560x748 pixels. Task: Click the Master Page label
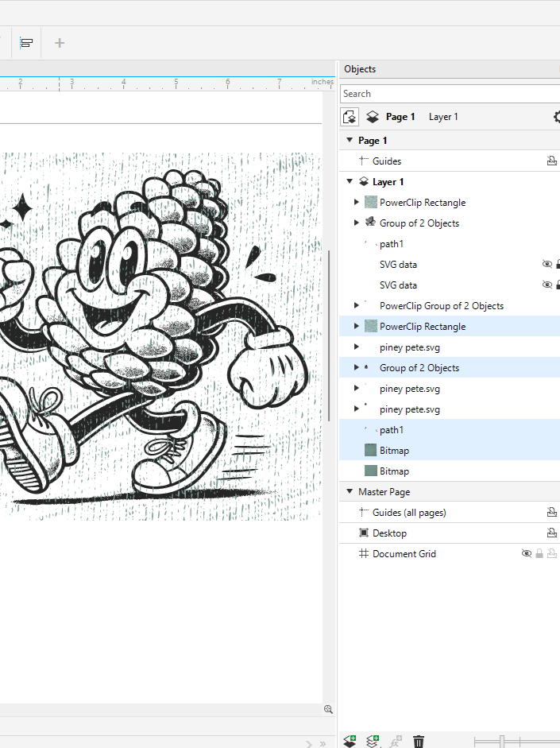384,492
